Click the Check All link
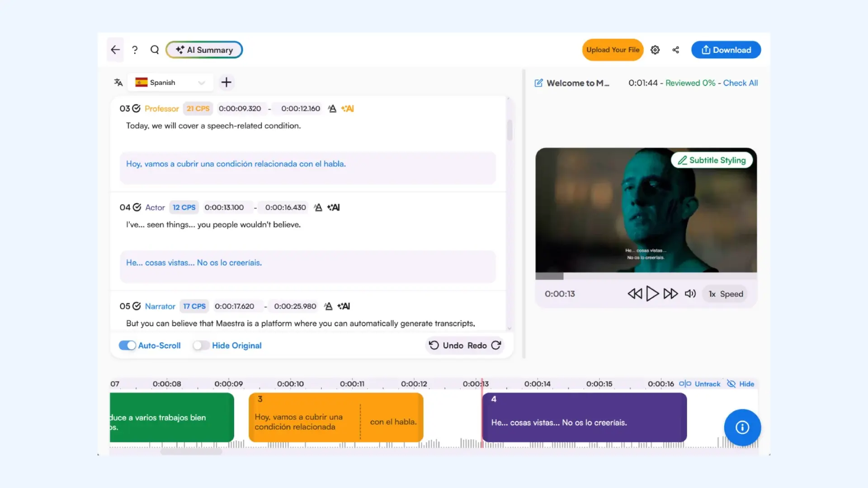 click(x=740, y=83)
